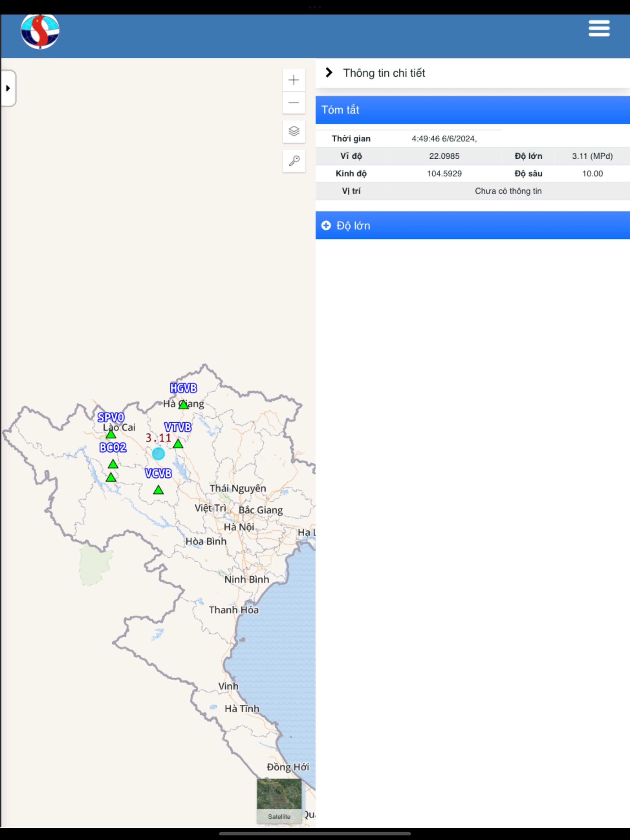630x840 pixels.
Task: Click the magnitude value 3.11 (MPd)
Action: pyautogui.click(x=592, y=156)
